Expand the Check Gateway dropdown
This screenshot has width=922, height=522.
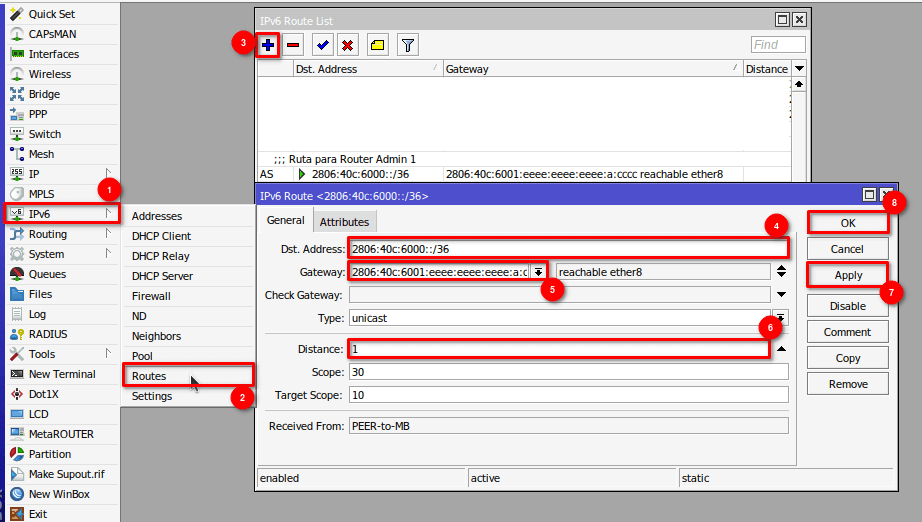(780, 295)
